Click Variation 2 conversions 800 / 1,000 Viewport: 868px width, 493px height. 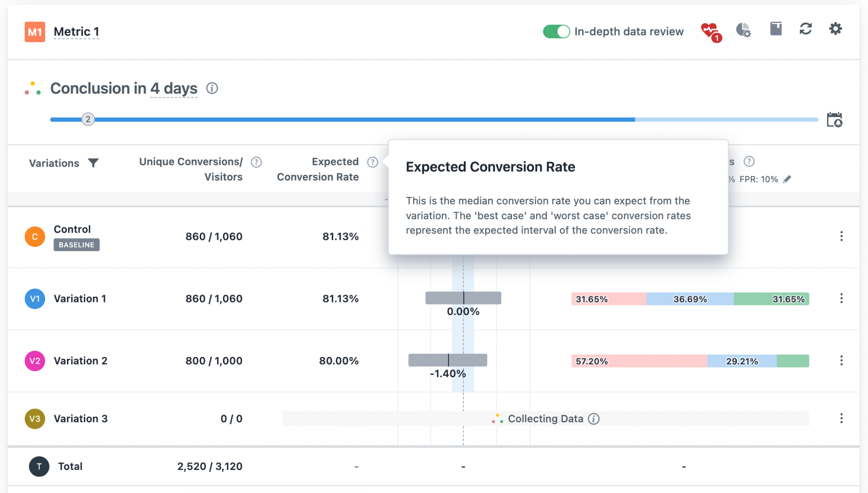click(214, 361)
